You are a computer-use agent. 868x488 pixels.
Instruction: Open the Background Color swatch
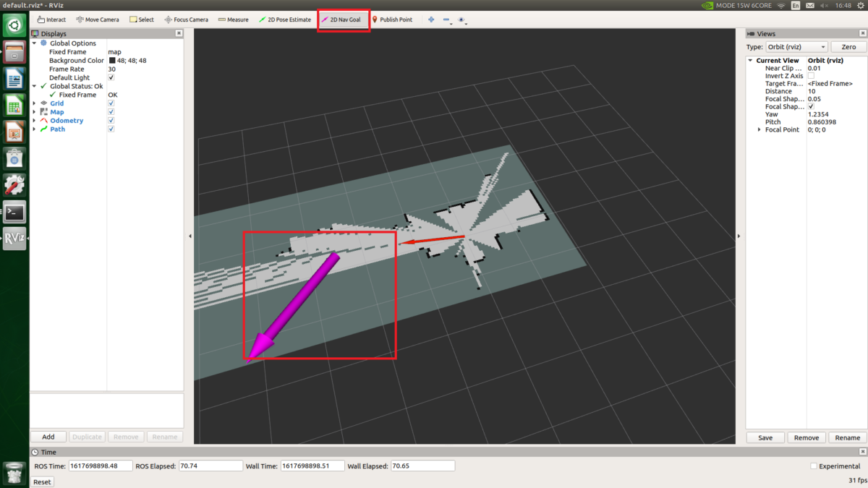pyautogui.click(x=111, y=60)
